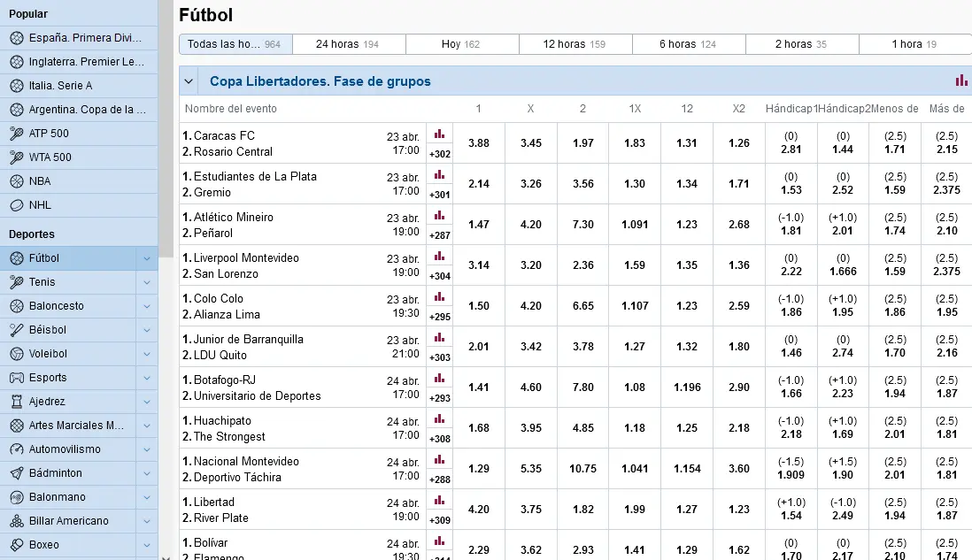
Task: Open statistics icon for Colo Colo match
Action: pos(439,297)
